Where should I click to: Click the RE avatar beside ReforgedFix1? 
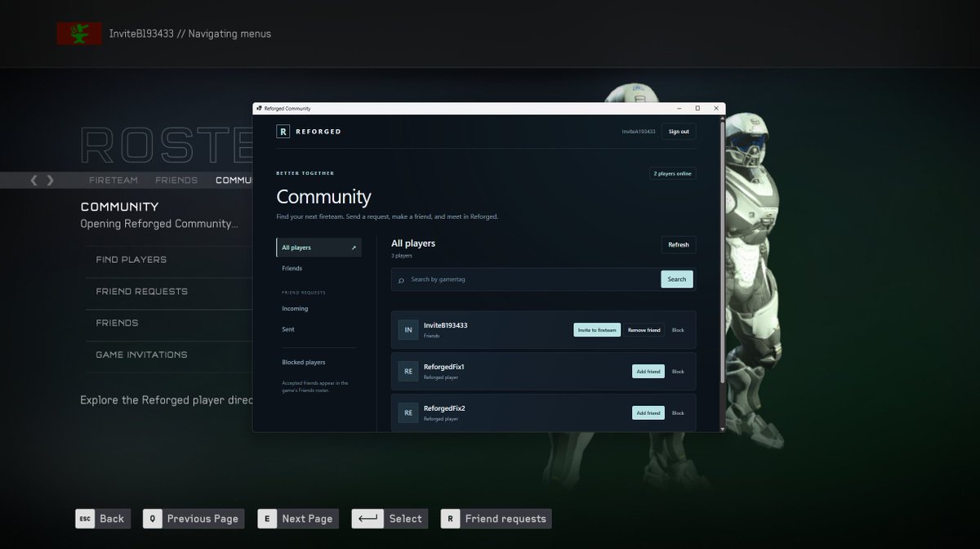pos(408,372)
